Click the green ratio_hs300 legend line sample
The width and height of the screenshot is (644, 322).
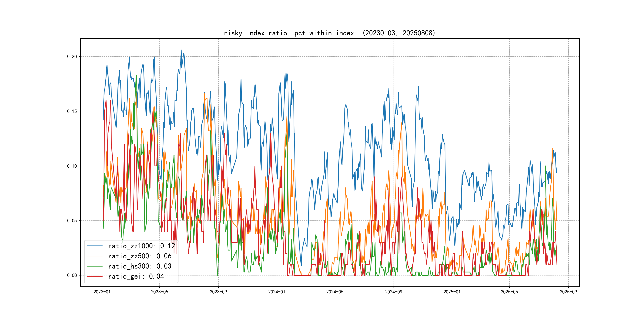click(x=94, y=266)
